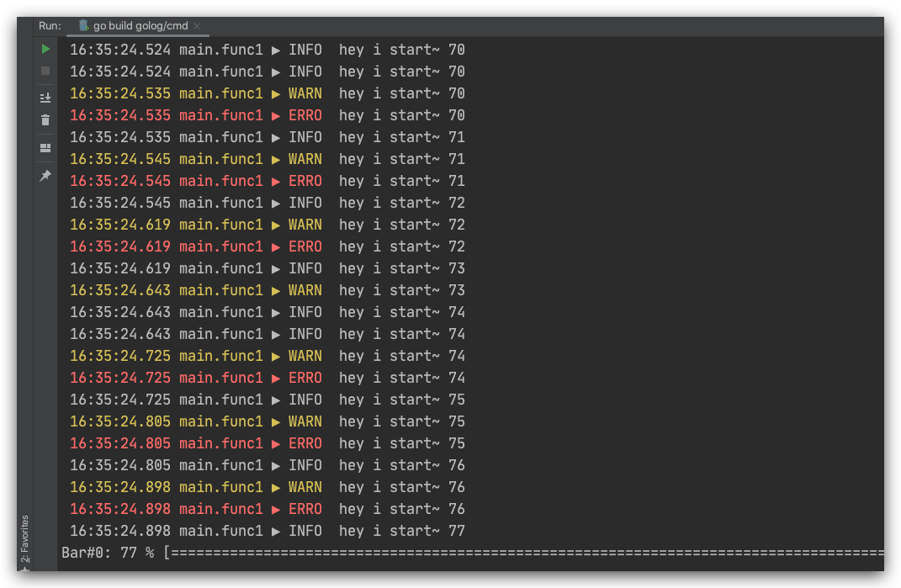Click the INFO line ending in start~ 73
Image resolution: width=901 pixels, height=588 pixels.
pyautogui.click(x=268, y=268)
